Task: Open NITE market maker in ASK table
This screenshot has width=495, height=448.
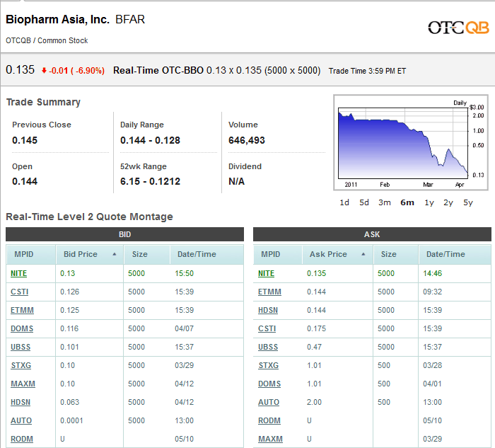Action: [x=267, y=273]
